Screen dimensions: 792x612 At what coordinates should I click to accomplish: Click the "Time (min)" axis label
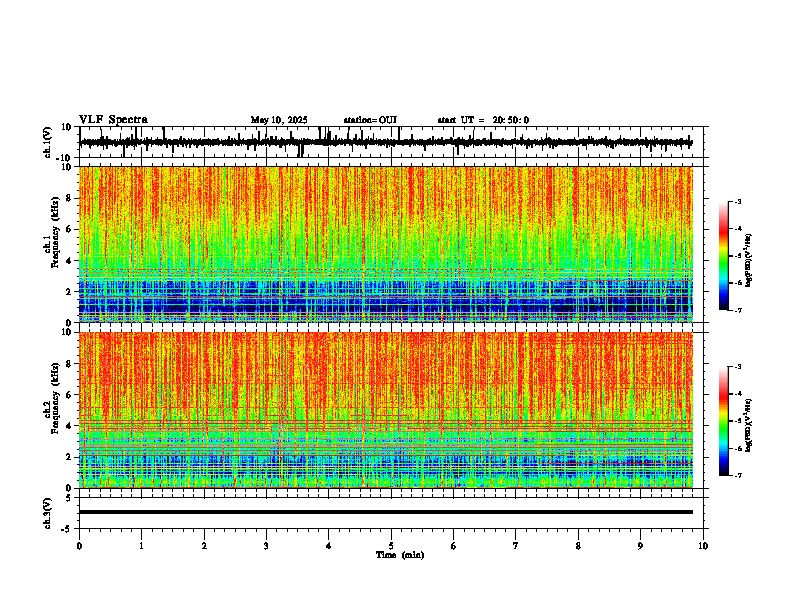(400, 555)
